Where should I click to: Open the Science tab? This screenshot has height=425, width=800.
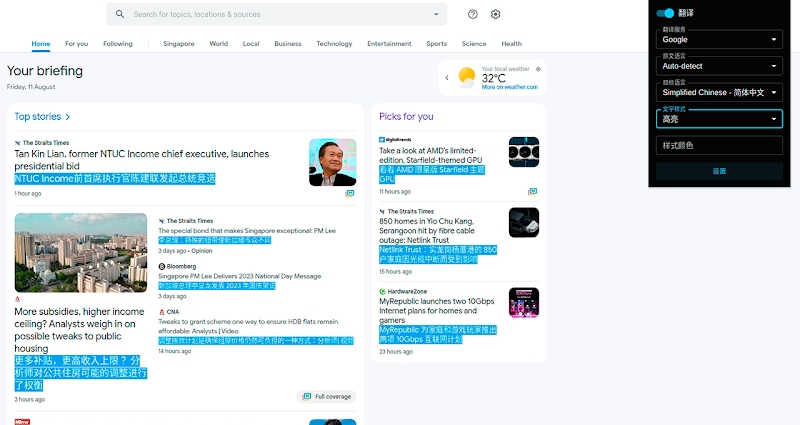pos(474,44)
